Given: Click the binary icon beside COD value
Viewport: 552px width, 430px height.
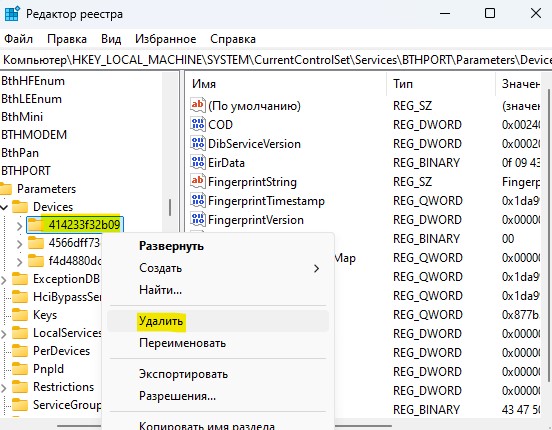Looking at the screenshot, I should 197,124.
